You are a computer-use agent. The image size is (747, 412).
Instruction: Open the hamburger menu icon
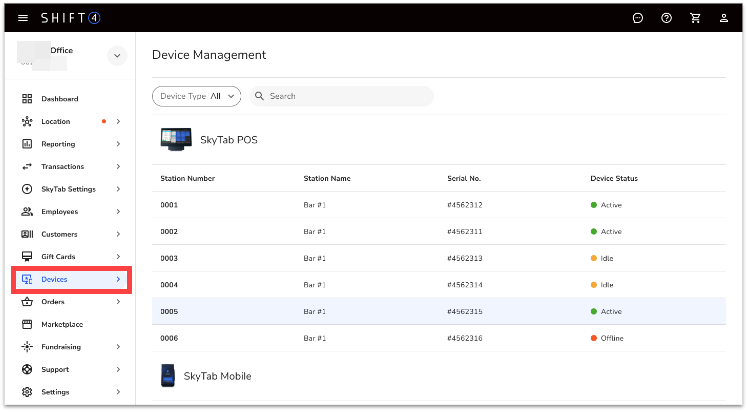[23, 18]
